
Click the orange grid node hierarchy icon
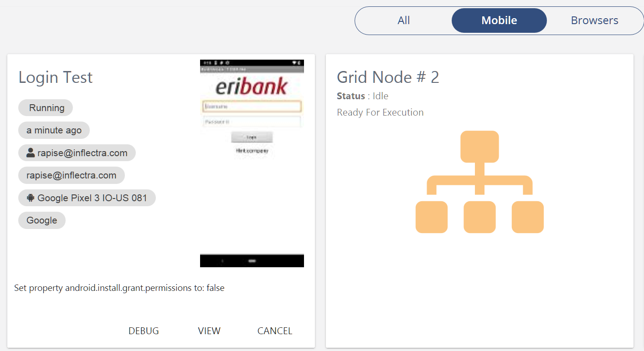click(x=479, y=182)
